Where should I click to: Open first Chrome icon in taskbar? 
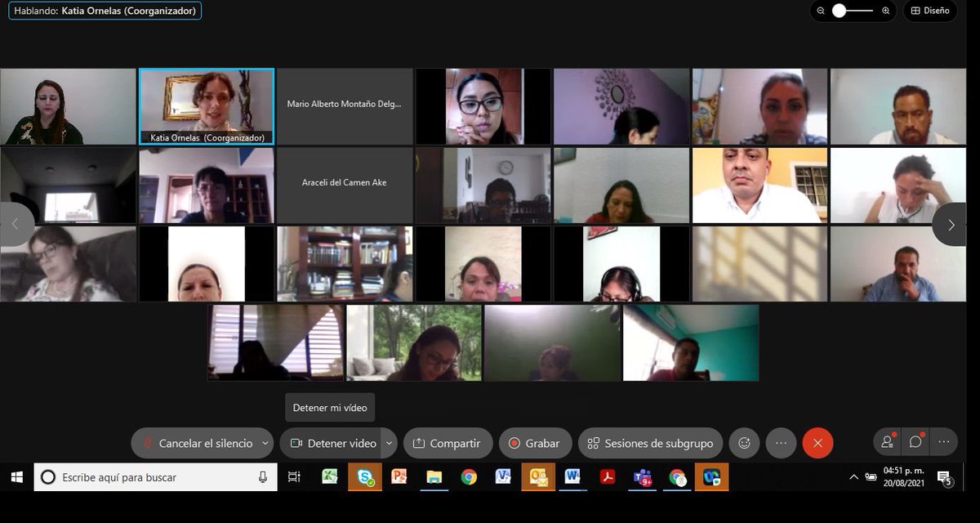click(x=469, y=477)
